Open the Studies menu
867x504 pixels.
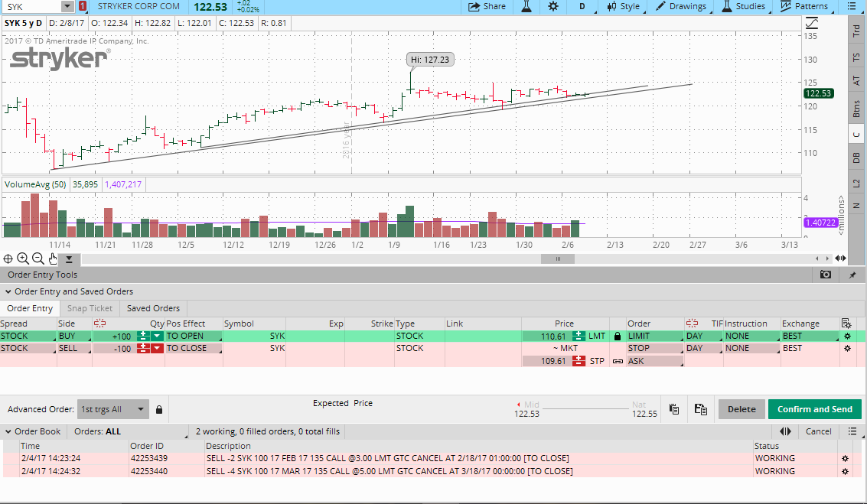744,7
